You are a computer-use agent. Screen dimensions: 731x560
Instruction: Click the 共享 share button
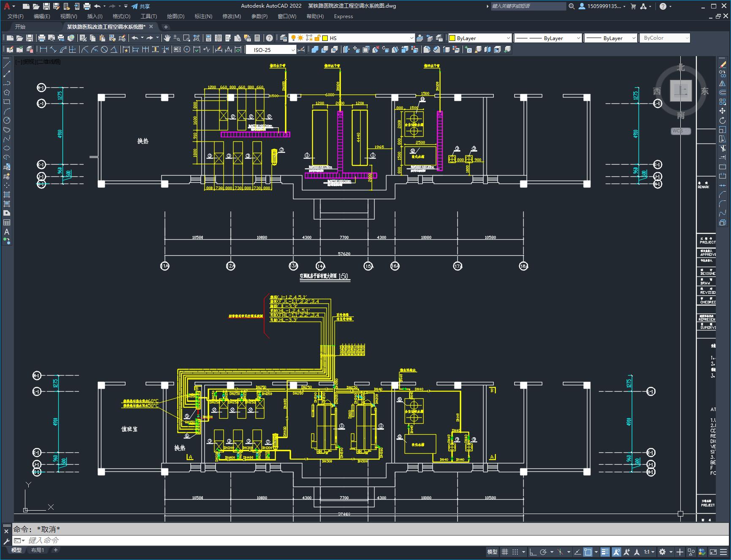coord(141,6)
